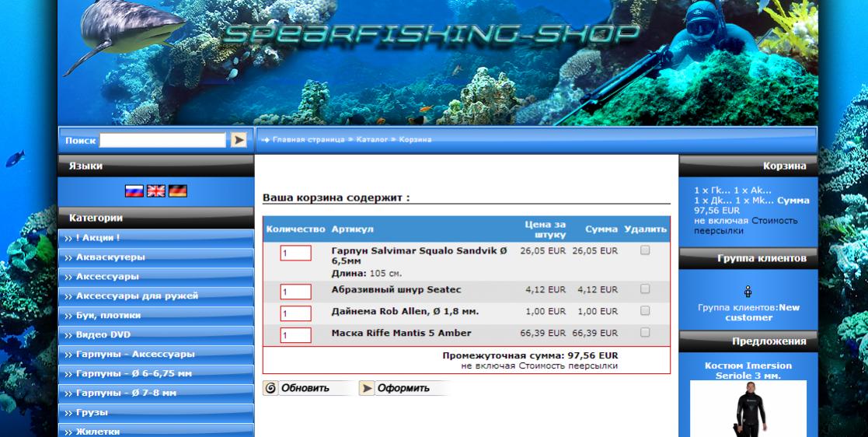Image resolution: width=868 pixels, height=437 pixels.
Task: Tick delete checkbox for Абразивный шнур Seatec
Action: pos(645,289)
